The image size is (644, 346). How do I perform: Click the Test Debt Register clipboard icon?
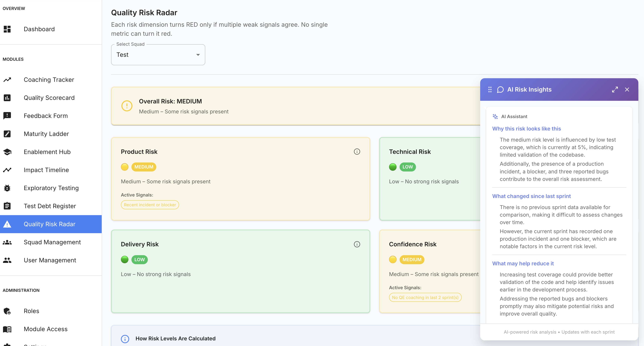7,206
